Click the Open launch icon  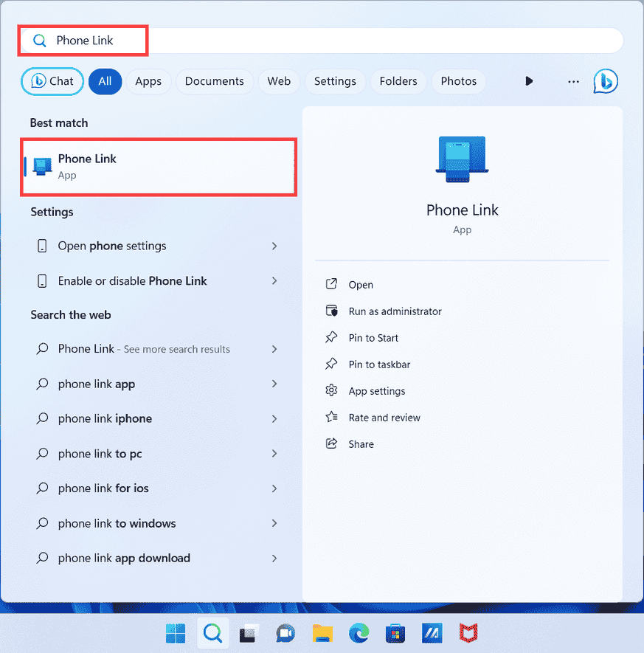tap(331, 284)
